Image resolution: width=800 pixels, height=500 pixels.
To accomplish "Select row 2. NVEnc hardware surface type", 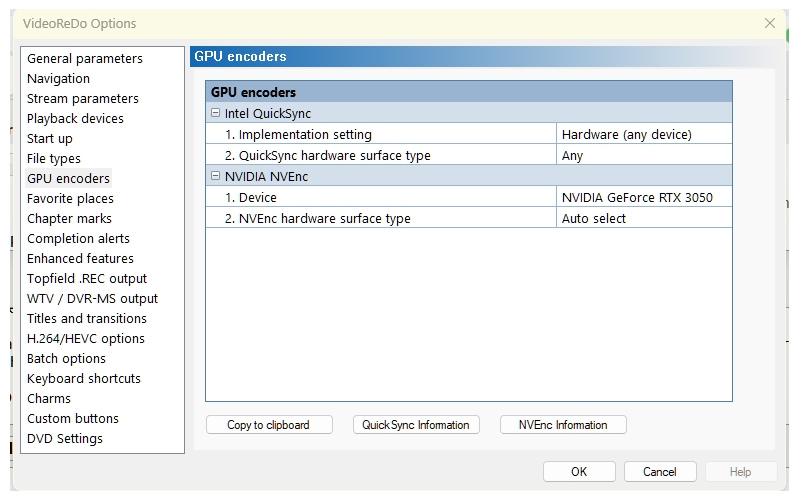I will (x=381, y=218).
